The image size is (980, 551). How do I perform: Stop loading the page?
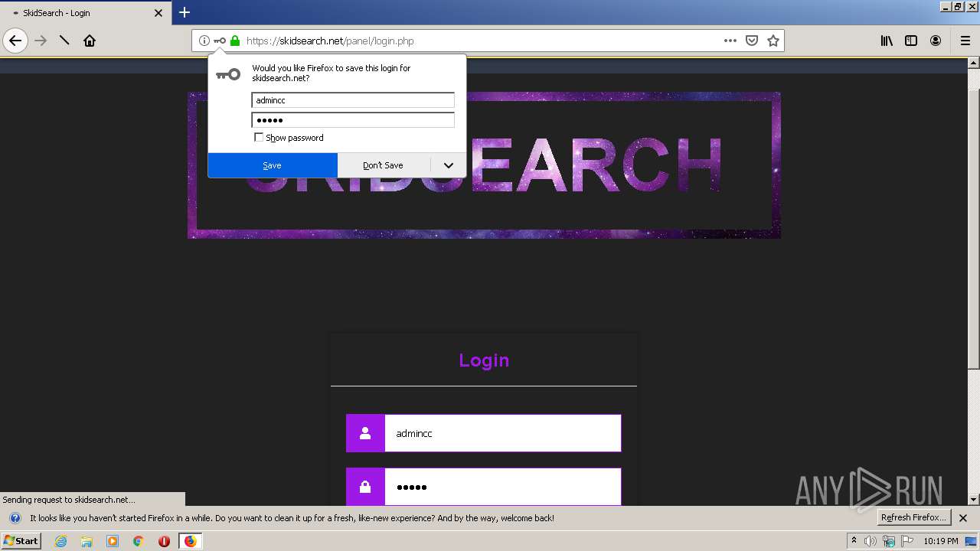coord(65,41)
